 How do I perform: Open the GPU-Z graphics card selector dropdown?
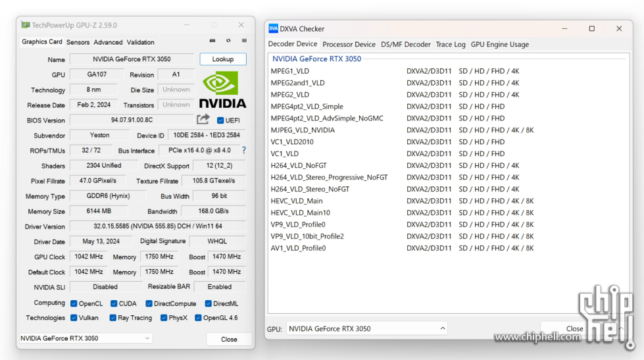click(86, 338)
